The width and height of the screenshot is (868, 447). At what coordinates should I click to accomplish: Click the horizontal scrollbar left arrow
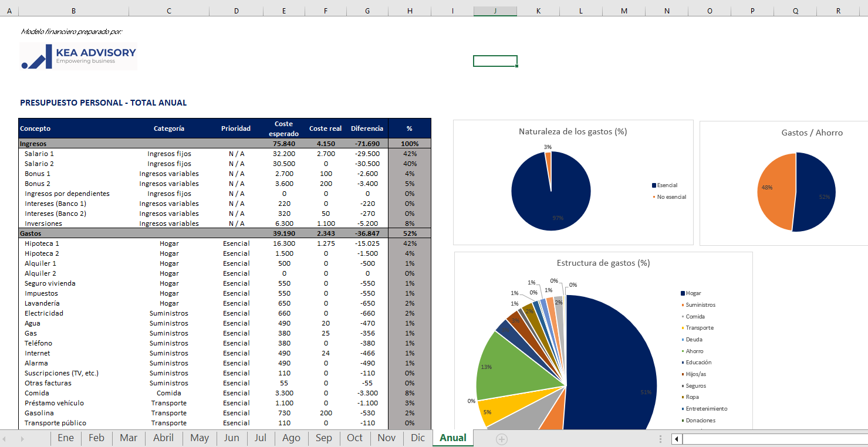[677, 439]
